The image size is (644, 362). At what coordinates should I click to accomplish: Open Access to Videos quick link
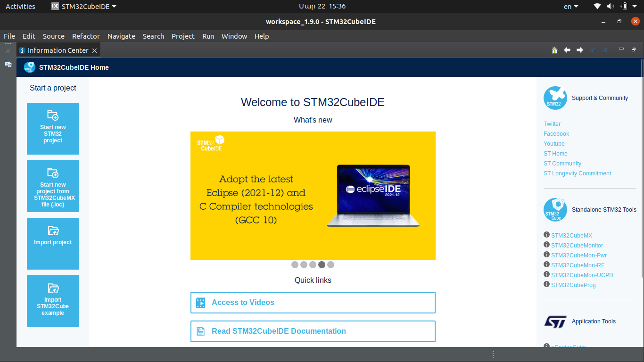point(313,303)
